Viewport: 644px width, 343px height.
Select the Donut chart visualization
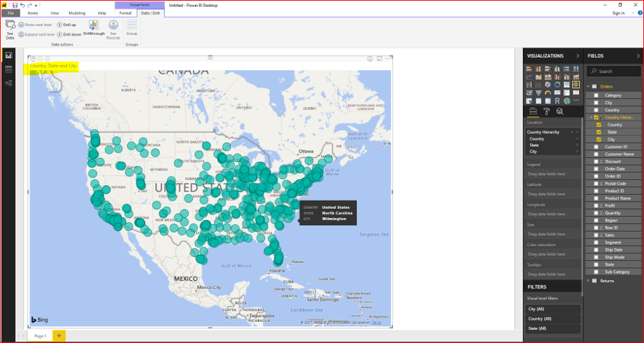[x=557, y=85]
